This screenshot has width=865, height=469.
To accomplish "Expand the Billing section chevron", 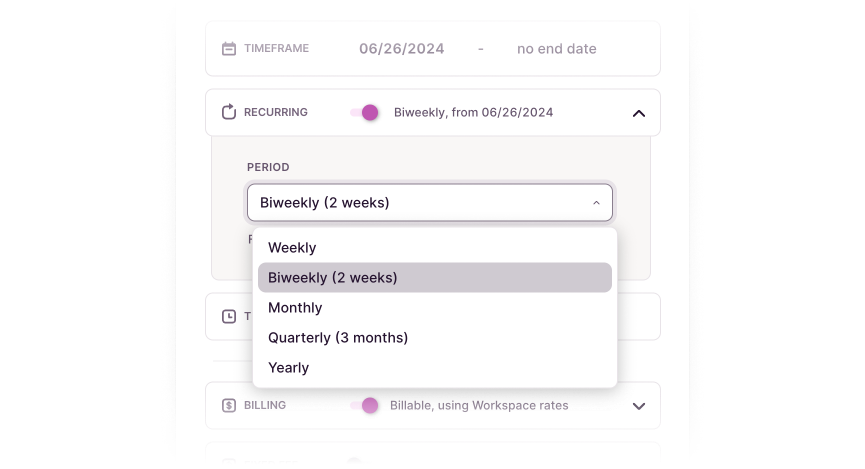I will click(639, 406).
